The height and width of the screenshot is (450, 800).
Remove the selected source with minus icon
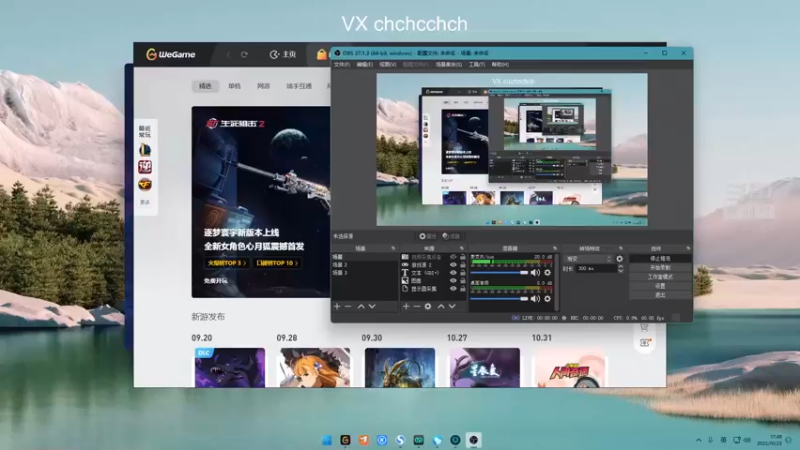pyautogui.click(x=417, y=307)
